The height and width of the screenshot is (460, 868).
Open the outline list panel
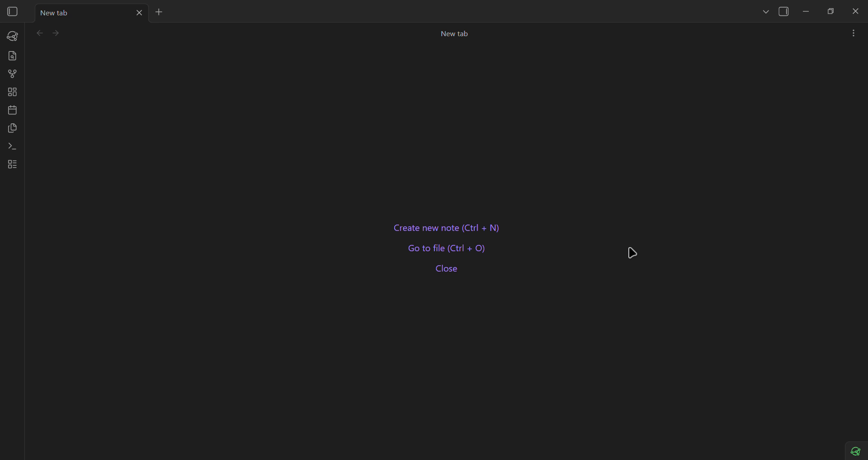[12, 164]
